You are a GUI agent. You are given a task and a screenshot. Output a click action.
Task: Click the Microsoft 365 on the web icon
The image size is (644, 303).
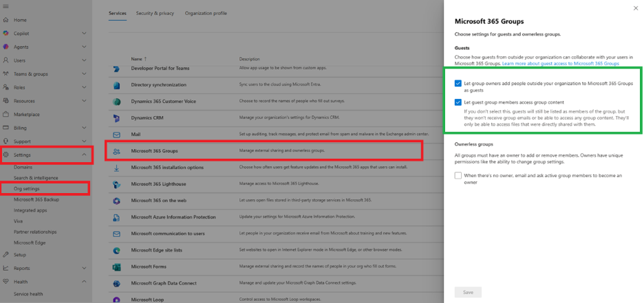point(116,201)
